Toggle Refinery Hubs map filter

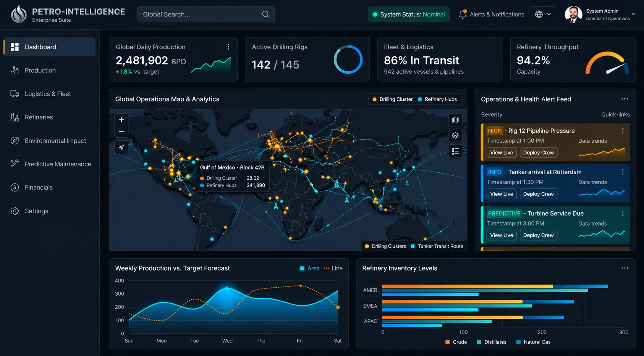tap(437, 99)
